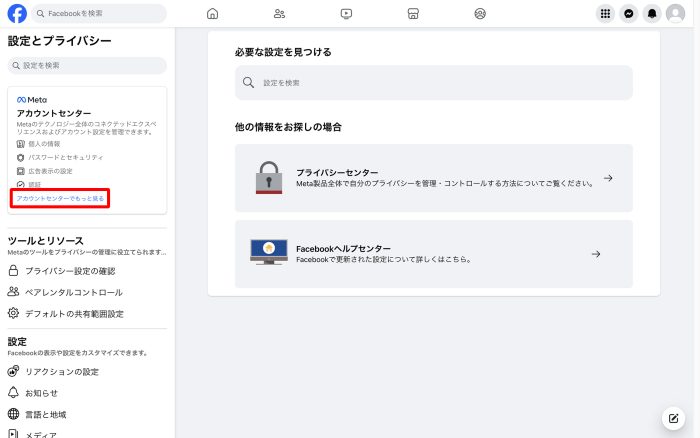Open プライバシーセンター card
Screen dimensions: 700x438
[x=433, y=178]
